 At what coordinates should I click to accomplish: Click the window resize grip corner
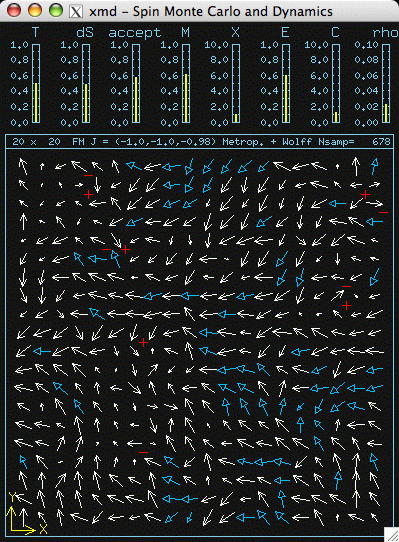pyautogui.click(x=392, y=534)
